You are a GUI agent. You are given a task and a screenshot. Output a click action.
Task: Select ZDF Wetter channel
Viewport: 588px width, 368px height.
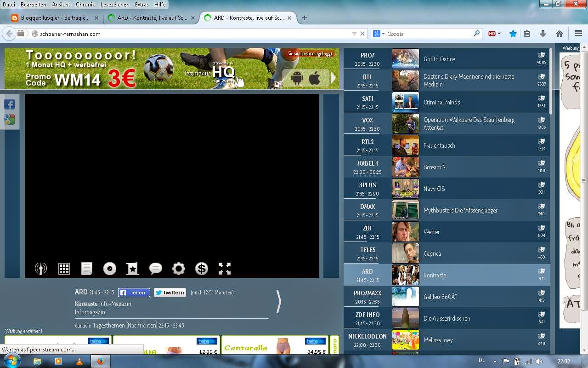coord(447,232)
